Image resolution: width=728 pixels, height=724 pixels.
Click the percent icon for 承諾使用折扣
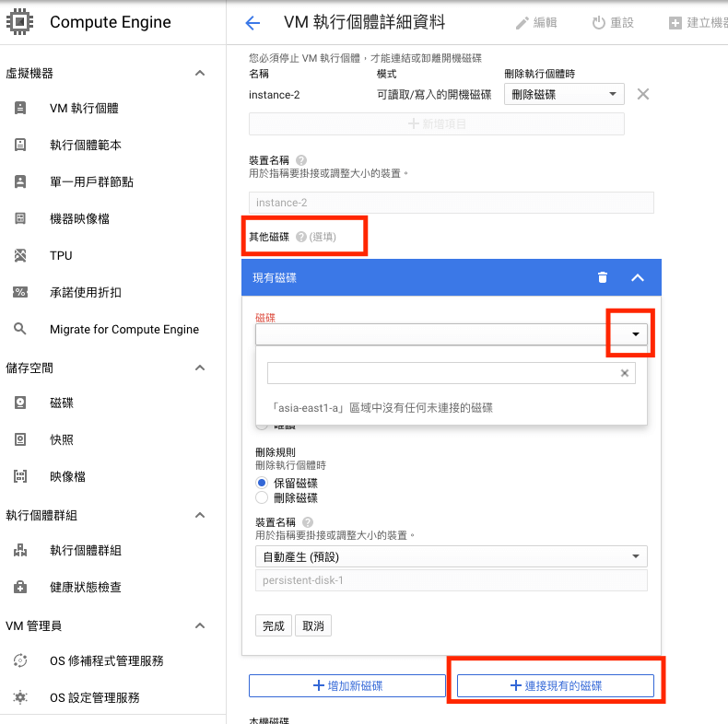pyautogui.click(x=20, y=292)
